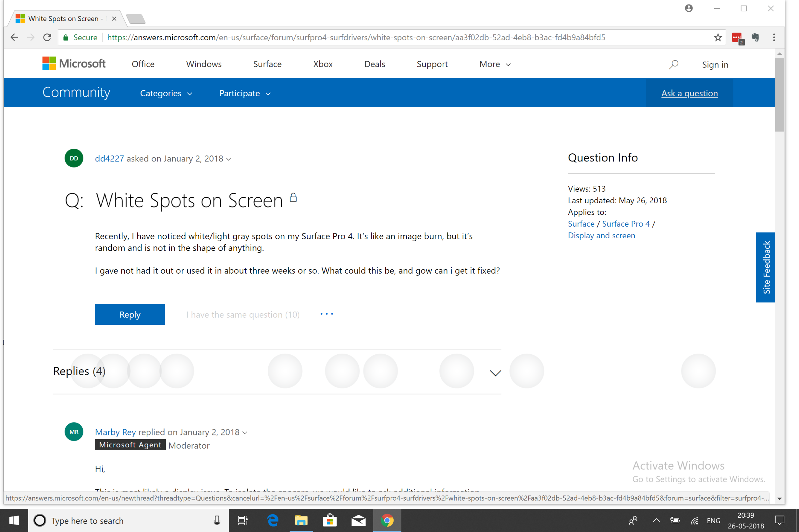Screen dimensions: 799x532
Task: Bookmark this page with the star icon
Action: (718, 37)
